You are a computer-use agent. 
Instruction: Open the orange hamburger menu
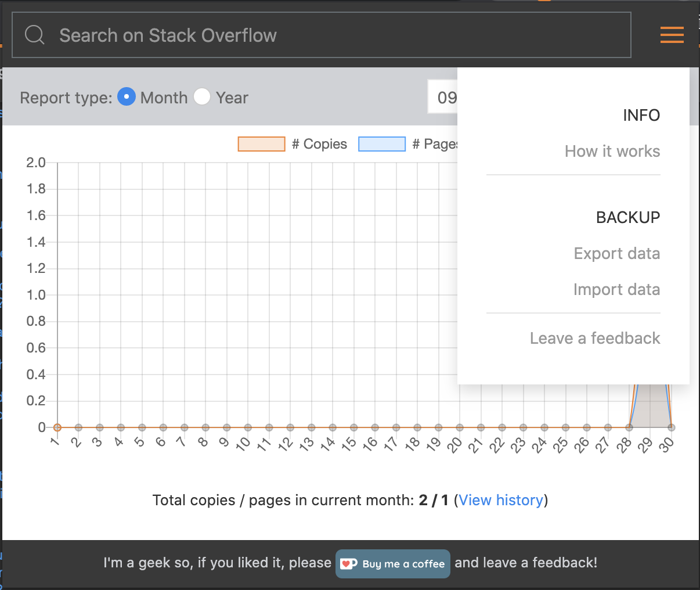[x=672, y=35]
